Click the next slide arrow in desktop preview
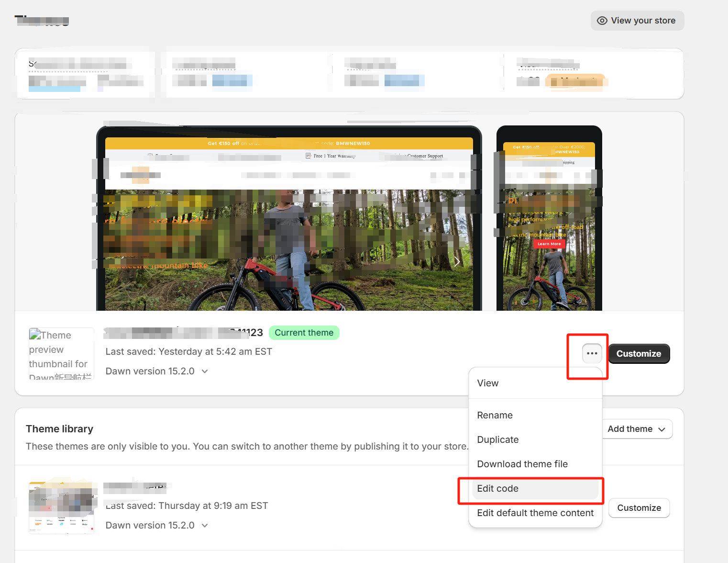Image resolution: width=728 pixels, height=563 pixels. (x=457, y=261)
